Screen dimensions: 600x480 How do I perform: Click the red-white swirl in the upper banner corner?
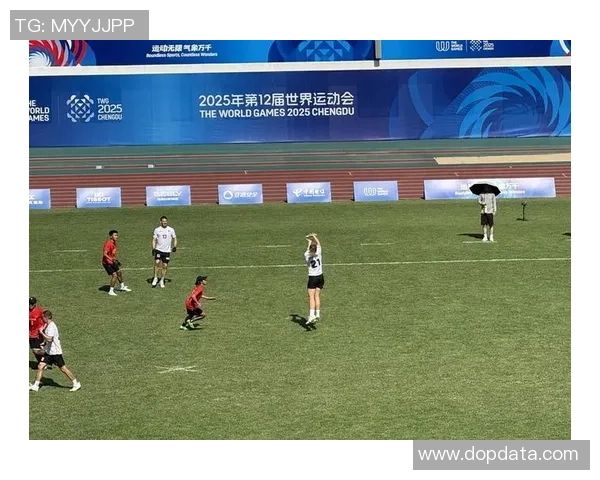58,52
